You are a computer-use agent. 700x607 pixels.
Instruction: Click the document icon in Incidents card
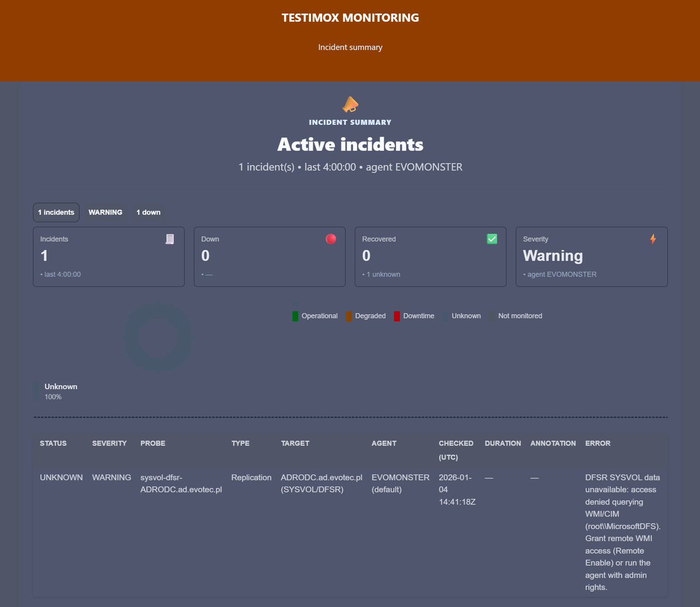pos(170,239)
